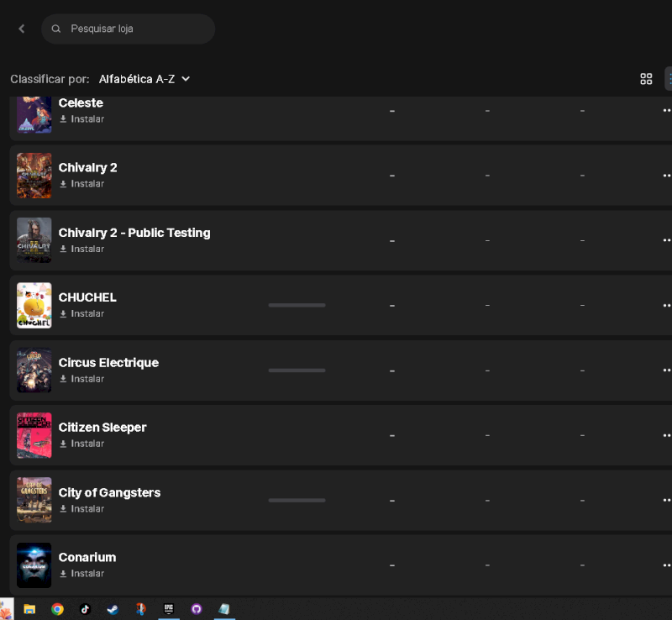Open GitHub Desktop from the taskbar
This screenshot has height=620, width=672.
(x=197, y=609)
